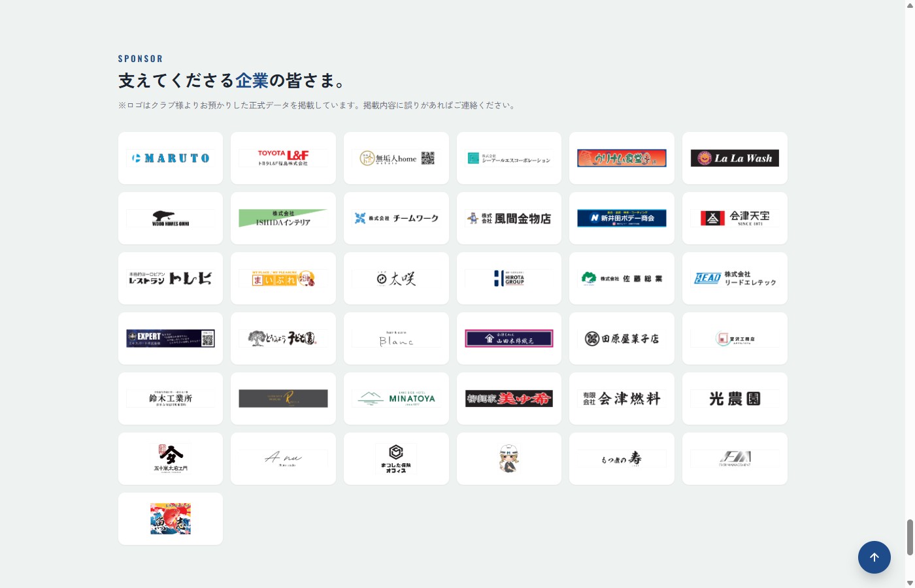Open the helmeted mascot character logo
This screenshot has height=588, width=915.
pyautogui.click(x=509, y=459)
